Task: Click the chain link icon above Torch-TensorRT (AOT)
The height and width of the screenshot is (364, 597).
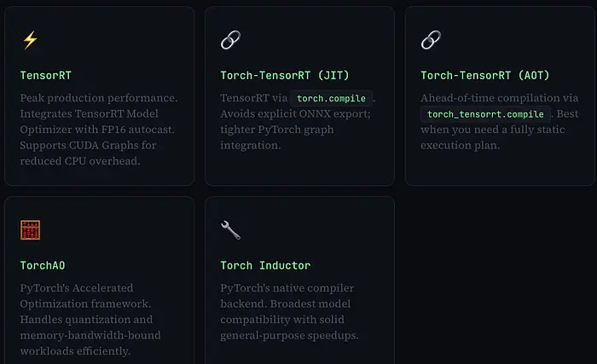Action: (430, 39)
